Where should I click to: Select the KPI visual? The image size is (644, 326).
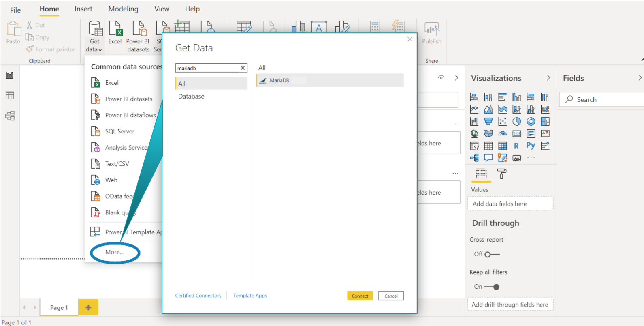click(545, 134)
